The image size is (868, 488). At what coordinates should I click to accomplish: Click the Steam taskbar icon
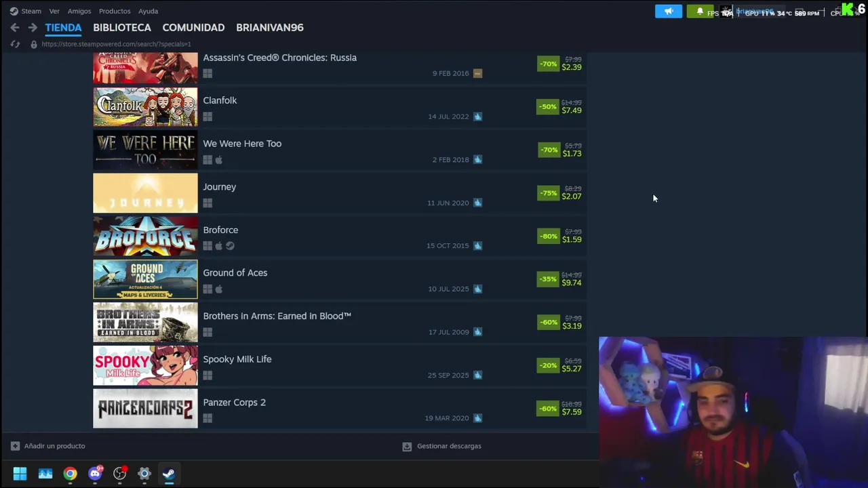[x=169, y=474]
